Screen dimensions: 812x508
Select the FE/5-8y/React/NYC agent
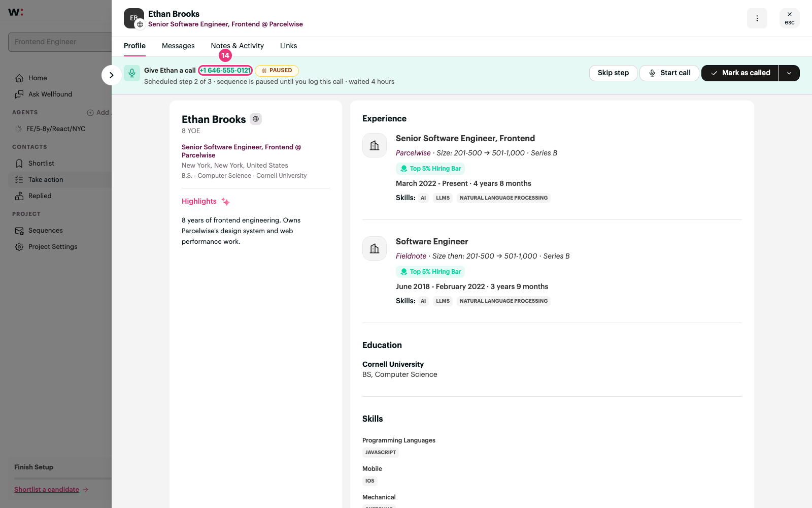click(56, 129)
